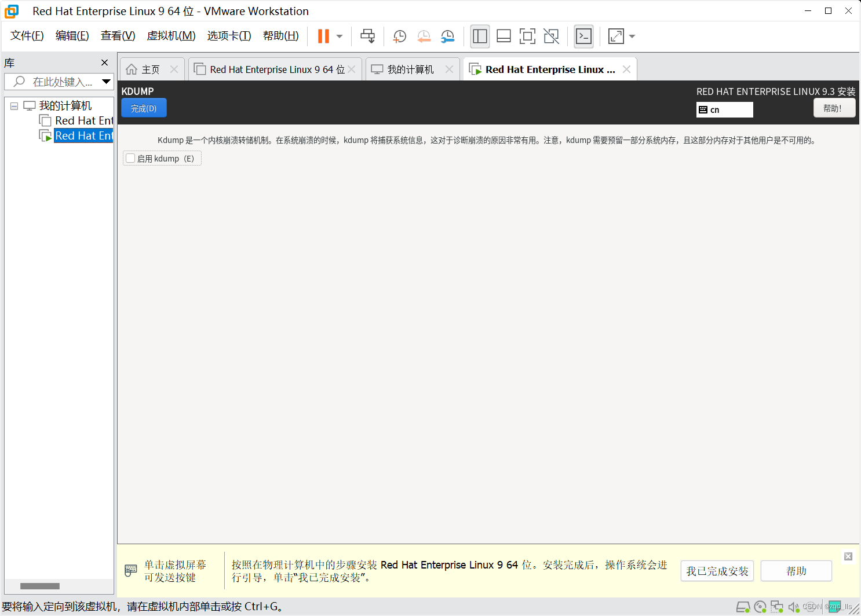Toggle the library sidebar view

pyautogui.click(x=480, y=36)
